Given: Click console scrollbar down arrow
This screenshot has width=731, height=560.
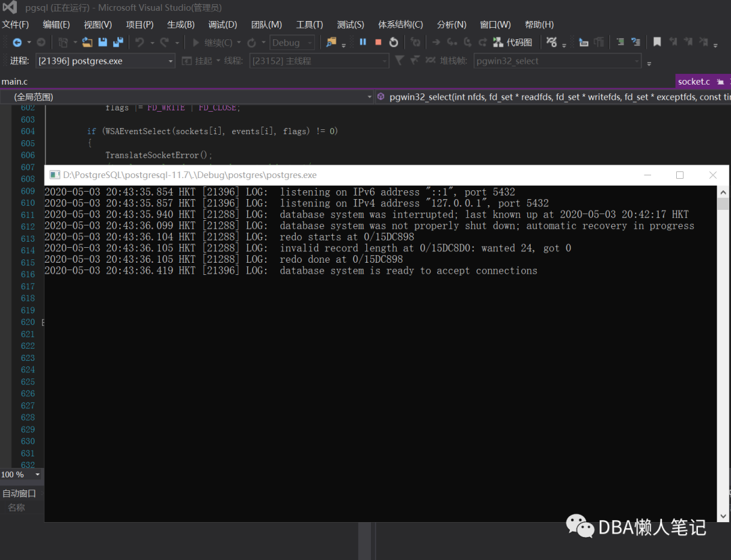Looking at the screenshot, I should coord(723,516).
